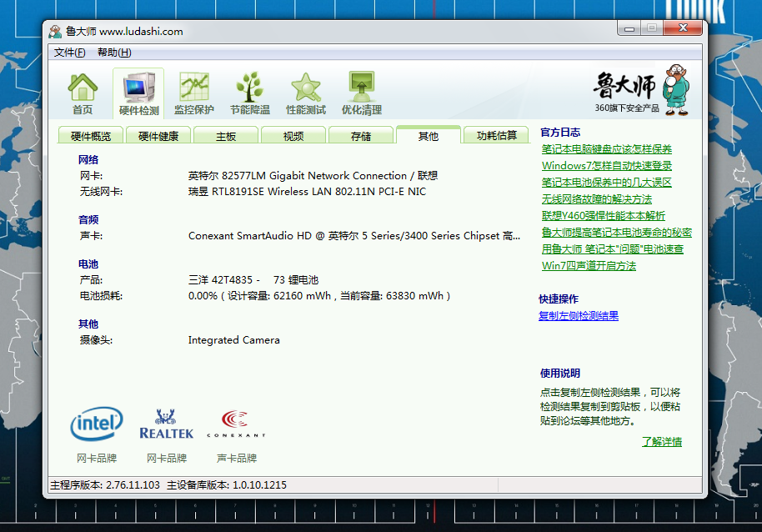This screenshot has width=762, height=532.
Task: Minimize the 鲁大师 window
Action: (629, 28)
